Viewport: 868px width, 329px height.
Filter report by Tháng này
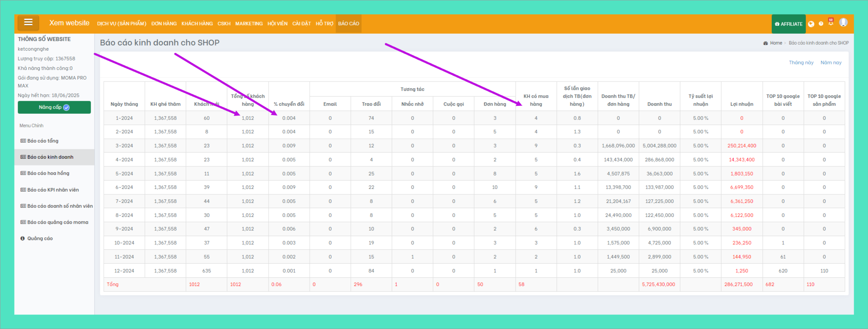tap(801, 63)
